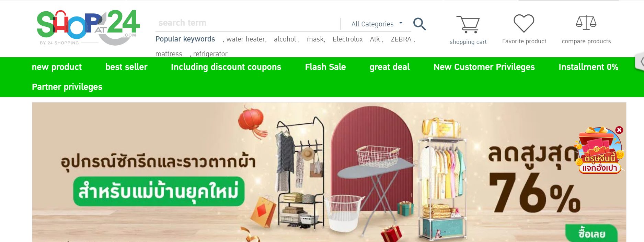Viewport: 644px width, 242px height.
Task: Go to the ShopAt24 logo homepage
Action: tap(88, 27)
